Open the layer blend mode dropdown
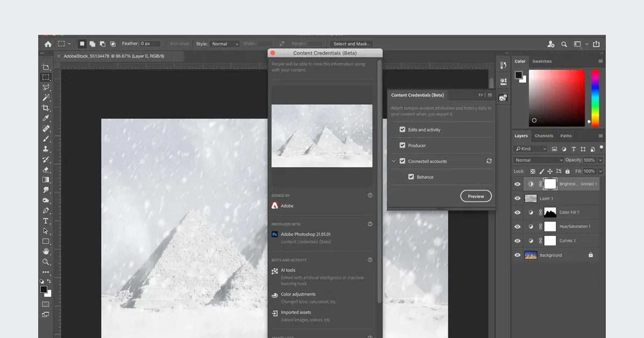Viewport: 644px width, 338px height. click(x=538, y=160)
